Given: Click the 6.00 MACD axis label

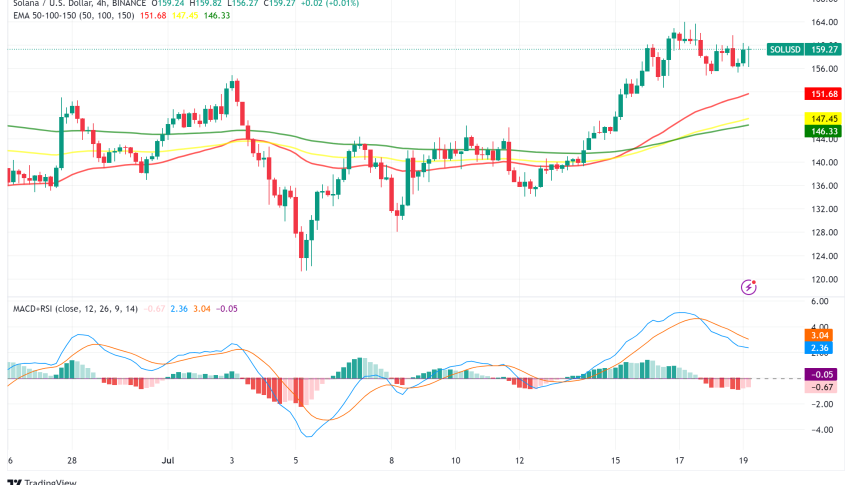Looking at the screenshot, I should pos(819,301).
